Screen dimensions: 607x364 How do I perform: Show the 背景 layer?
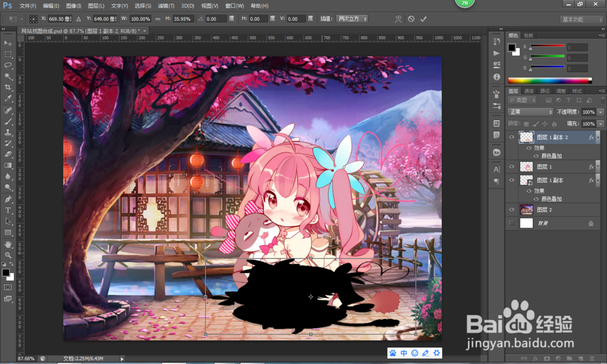point(511,223)
